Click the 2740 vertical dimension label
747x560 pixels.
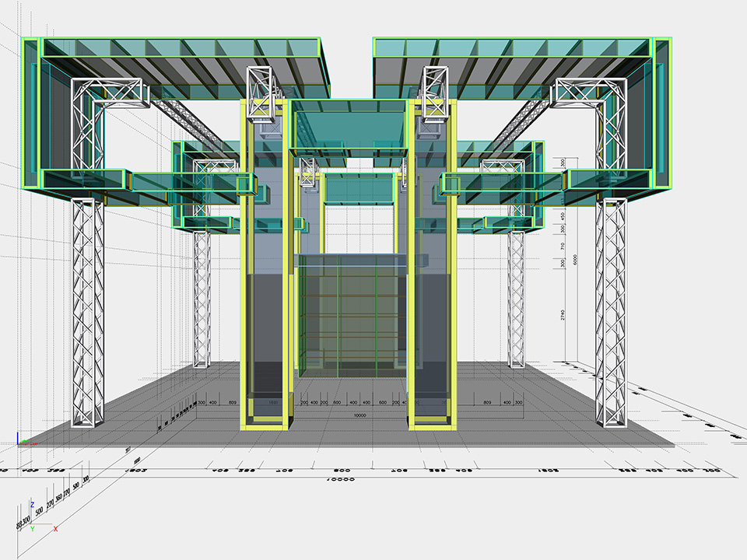coord(564,313)
